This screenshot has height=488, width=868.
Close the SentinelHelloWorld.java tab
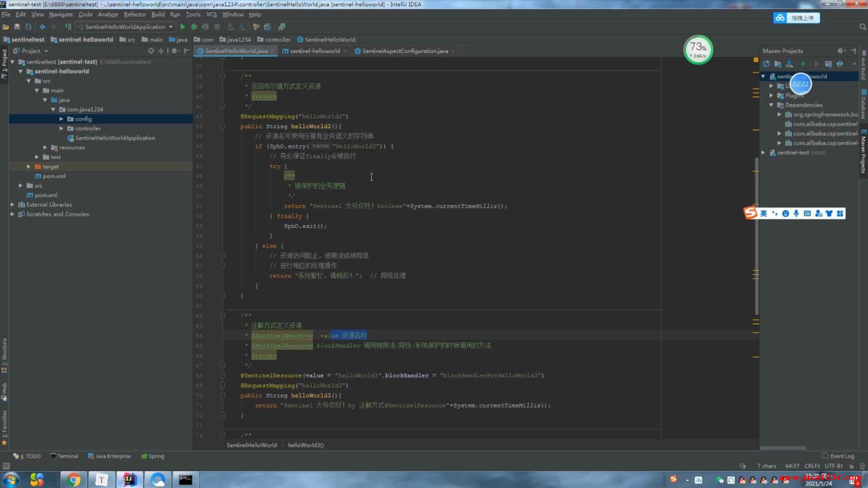point(273,51)
